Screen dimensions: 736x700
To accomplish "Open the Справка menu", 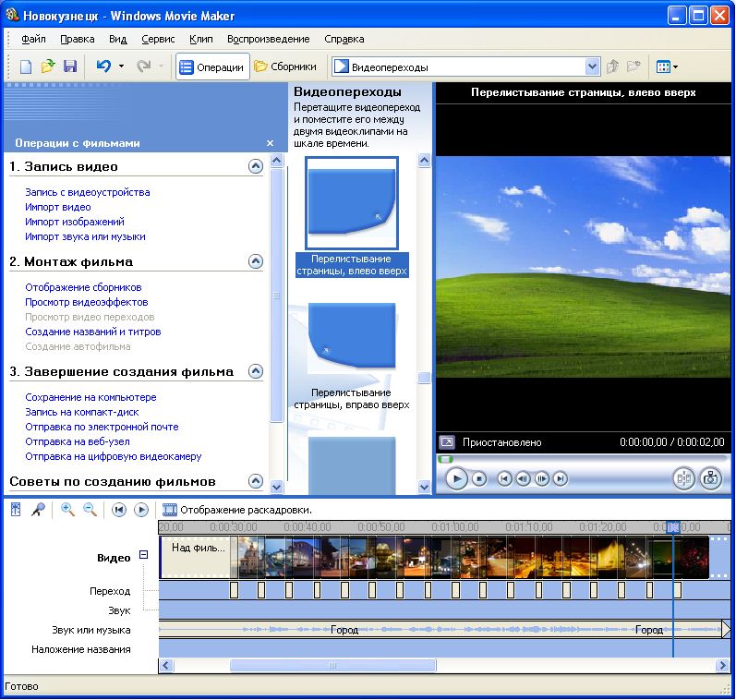I will click(344, 39).
